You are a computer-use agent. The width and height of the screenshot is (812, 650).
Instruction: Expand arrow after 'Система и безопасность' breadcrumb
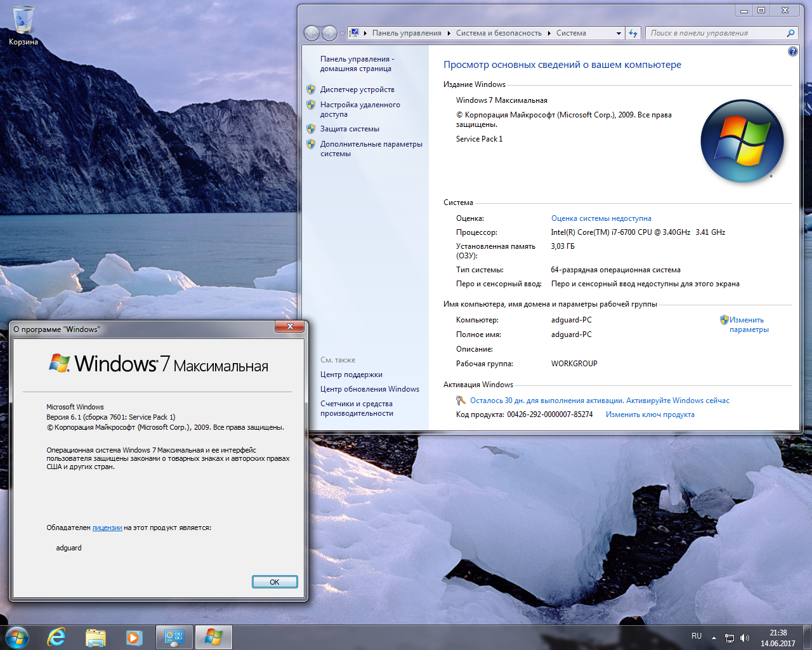549,33
